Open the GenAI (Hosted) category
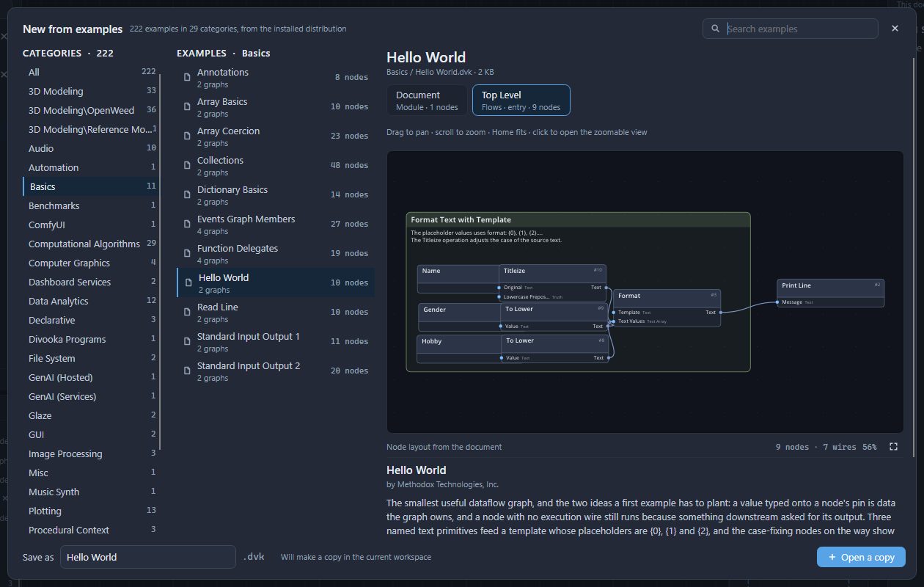This screenshot has width=924, height=587. pos(92,377)
